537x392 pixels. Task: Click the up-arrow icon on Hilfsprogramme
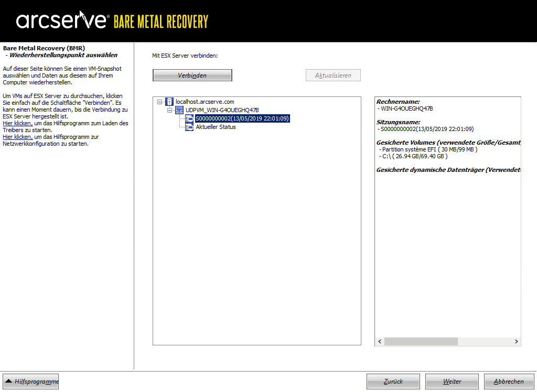9,381
